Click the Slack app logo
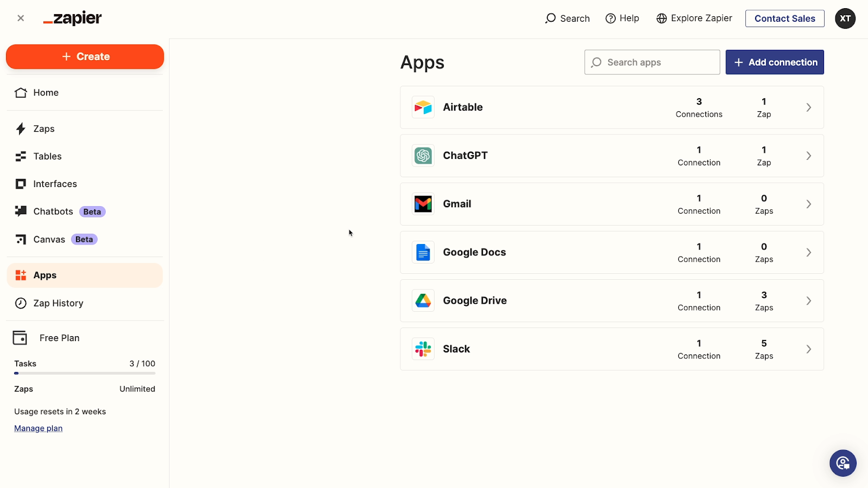The image size is (868, 488). [x=423, y=349]
